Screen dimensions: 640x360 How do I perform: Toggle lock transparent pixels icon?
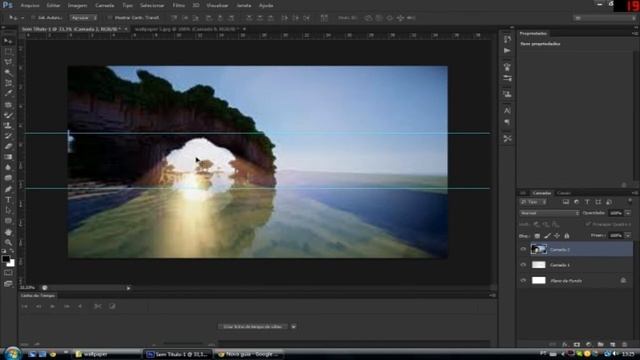[537, 236]
